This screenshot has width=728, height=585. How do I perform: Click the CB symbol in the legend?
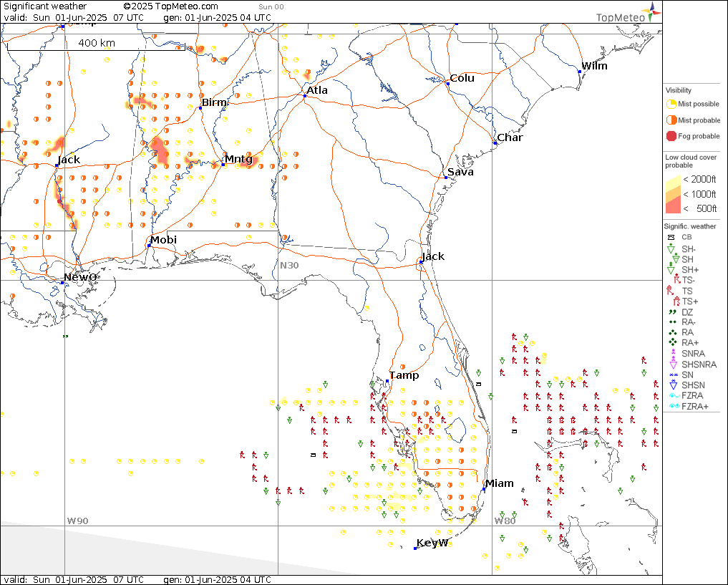click(x=671, y=237)
